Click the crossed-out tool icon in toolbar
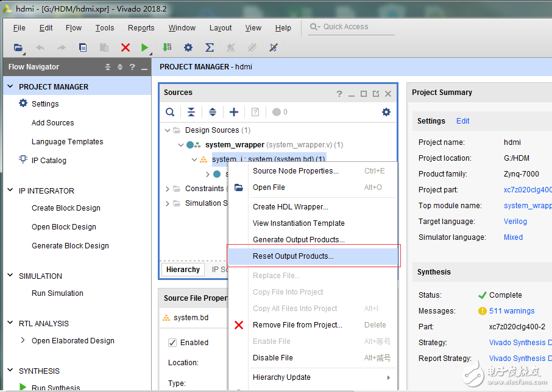The width and height of the screenshot is (552, 392). pyautogui.click(x=273, y=47)
